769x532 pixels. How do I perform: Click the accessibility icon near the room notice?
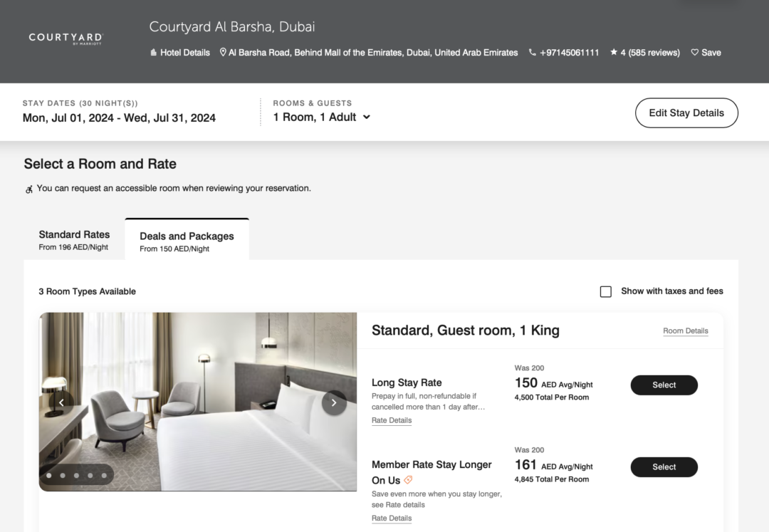tap(26, 188)
